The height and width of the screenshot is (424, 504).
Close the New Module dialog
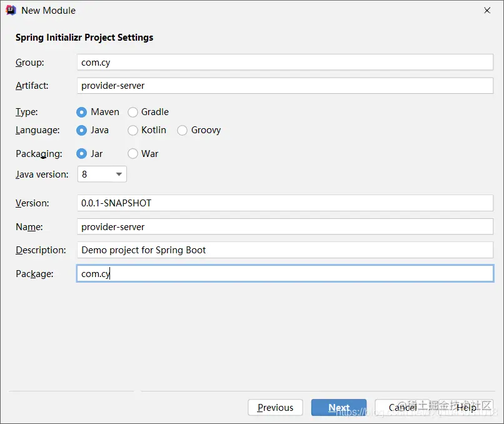(487, 10)
